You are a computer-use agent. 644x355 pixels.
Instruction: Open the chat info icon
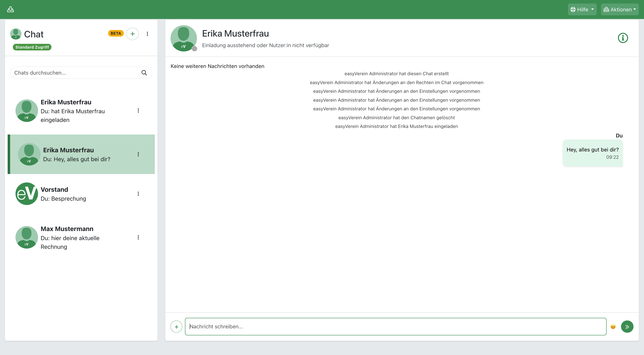point(623,38)
